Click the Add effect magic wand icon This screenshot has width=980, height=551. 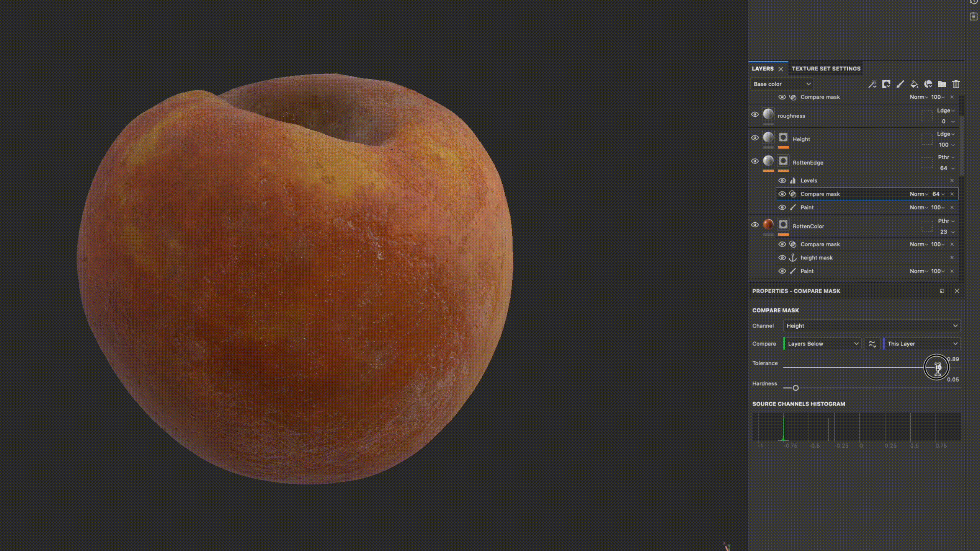[x=872, y=84]
